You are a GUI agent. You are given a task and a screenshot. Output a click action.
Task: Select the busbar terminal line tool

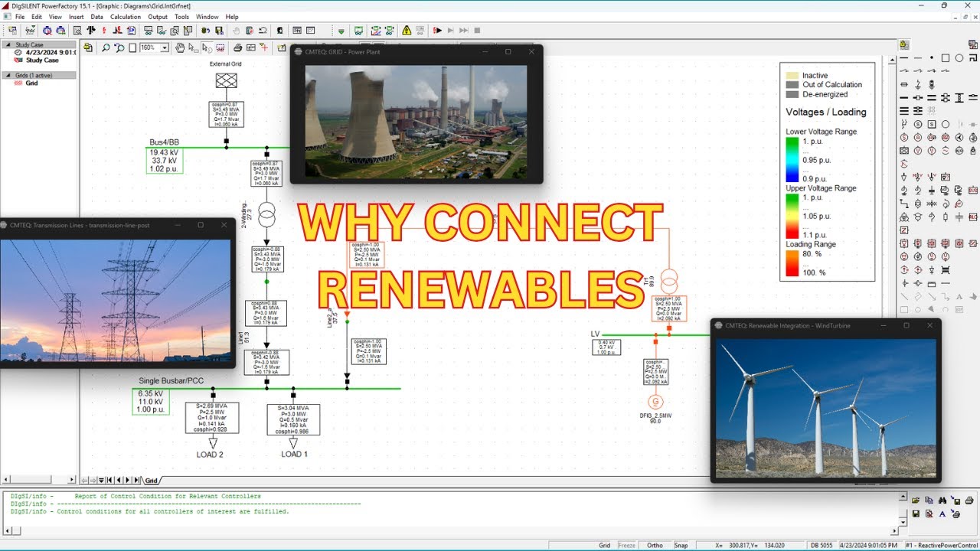click(x=903, y=57)
